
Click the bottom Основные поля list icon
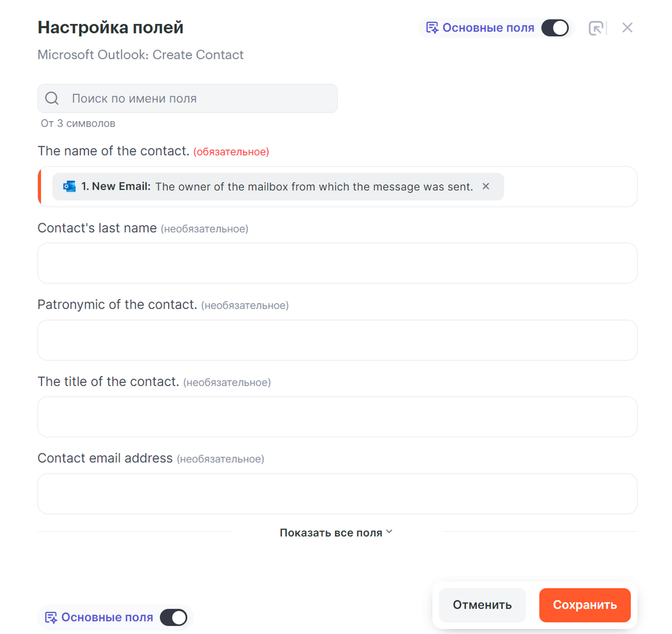tap(51, 617)
